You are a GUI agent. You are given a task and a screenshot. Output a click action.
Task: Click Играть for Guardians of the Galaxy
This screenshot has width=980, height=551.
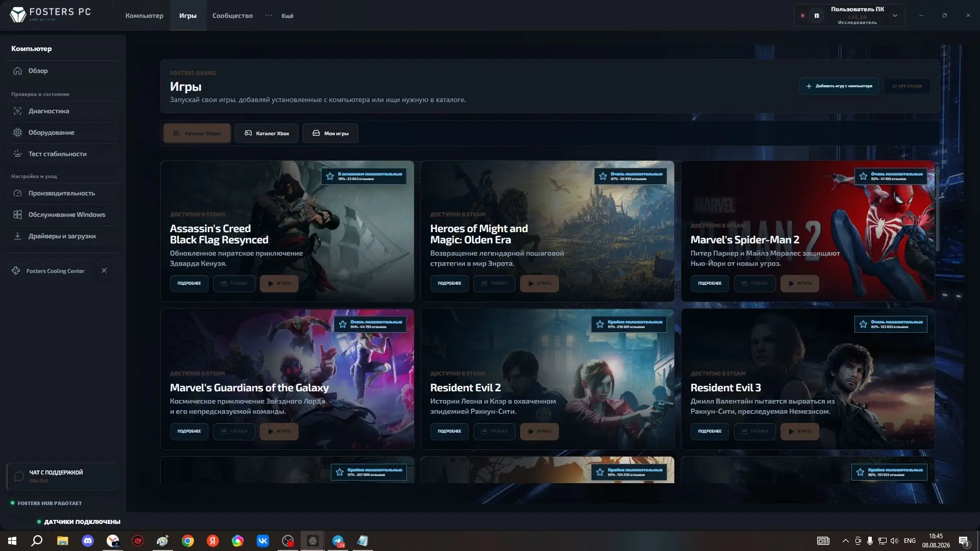point(279,431)
